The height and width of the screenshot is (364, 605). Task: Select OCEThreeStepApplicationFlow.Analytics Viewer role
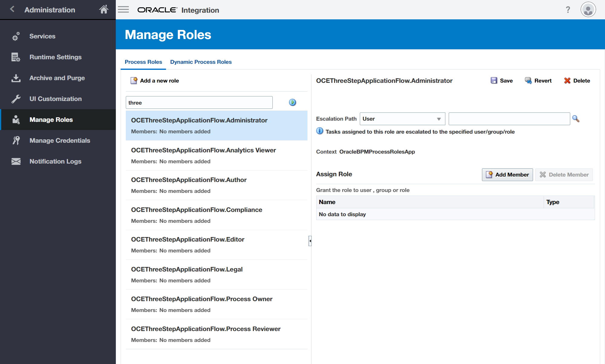tap(216, 155)
